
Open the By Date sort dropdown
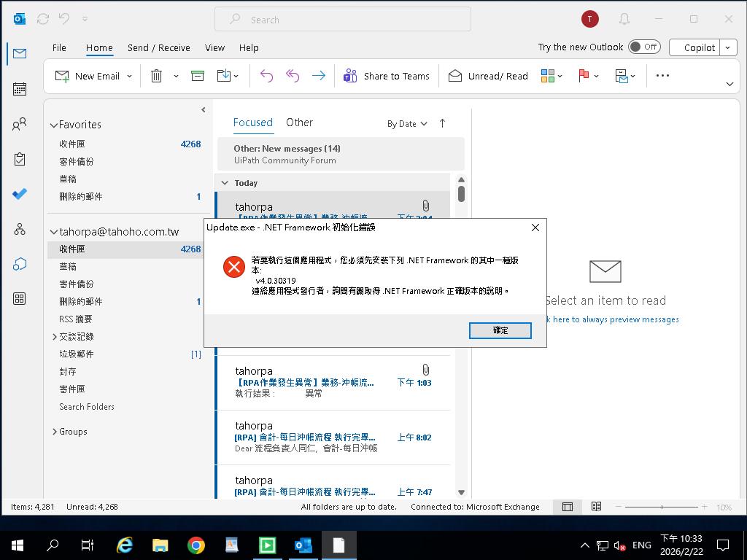407,124
